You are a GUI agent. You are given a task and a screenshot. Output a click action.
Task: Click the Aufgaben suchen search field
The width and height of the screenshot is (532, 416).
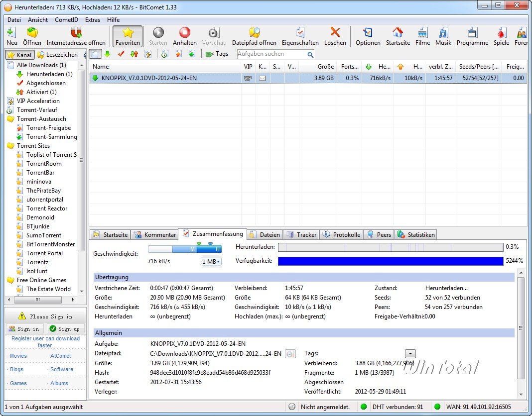coord(271,54)
